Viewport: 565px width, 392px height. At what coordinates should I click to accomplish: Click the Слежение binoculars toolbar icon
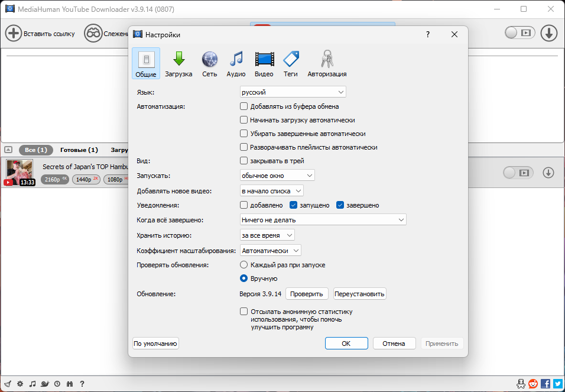[93, 33]
